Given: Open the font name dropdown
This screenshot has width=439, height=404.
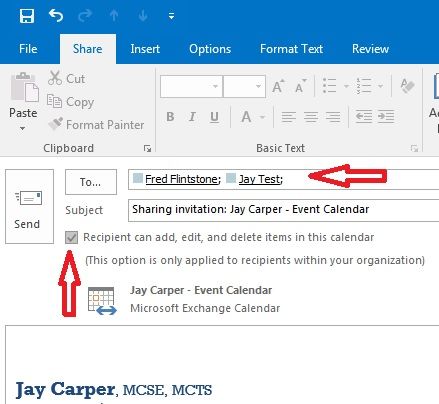Looking at the screenshot, I should click(215, 87).
